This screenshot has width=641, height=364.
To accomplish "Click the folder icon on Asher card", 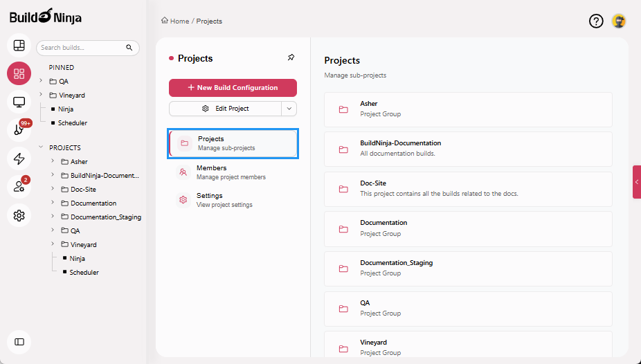I will 343,109.
